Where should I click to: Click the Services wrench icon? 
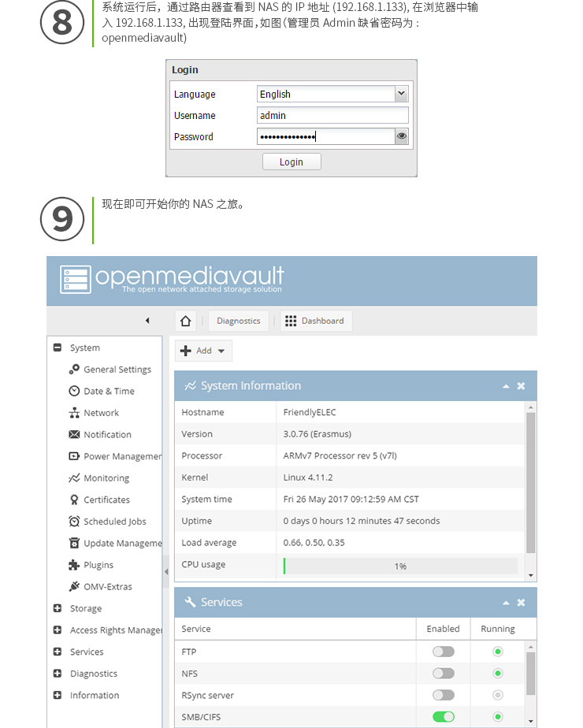pos(190,602)
